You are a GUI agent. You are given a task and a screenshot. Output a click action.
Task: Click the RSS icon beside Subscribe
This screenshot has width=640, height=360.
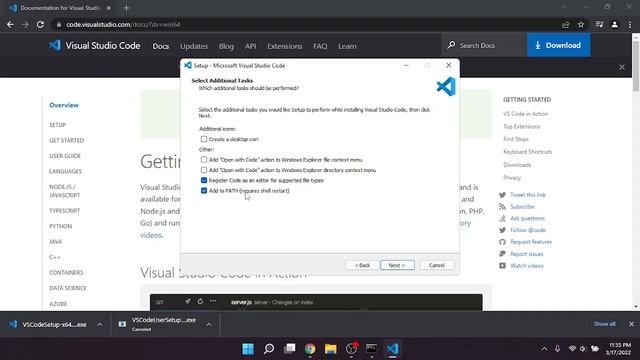tap(502, 207)
